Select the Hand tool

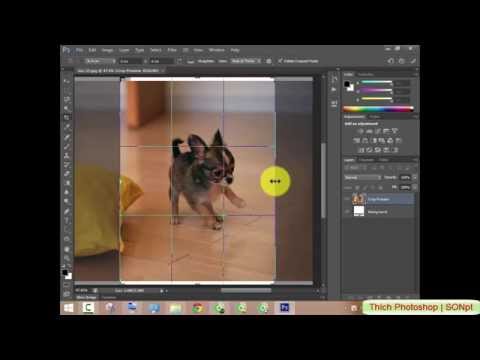(67, 249)
